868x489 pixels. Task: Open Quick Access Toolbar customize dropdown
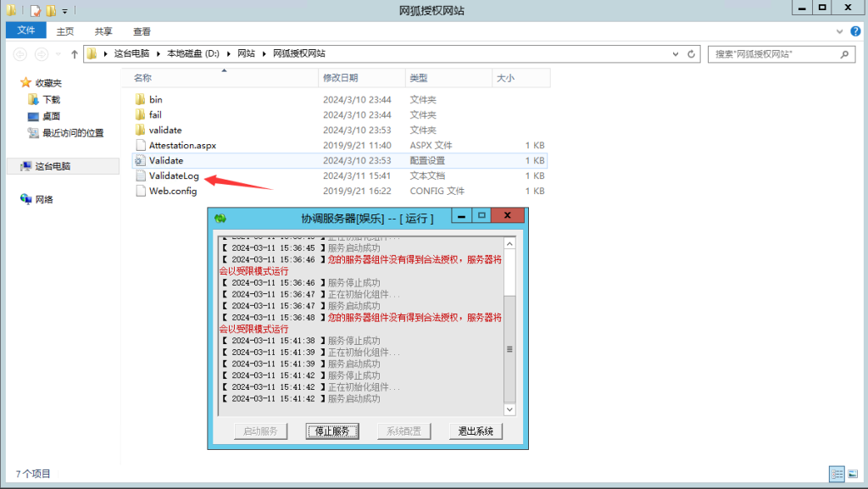click(65, 11)
